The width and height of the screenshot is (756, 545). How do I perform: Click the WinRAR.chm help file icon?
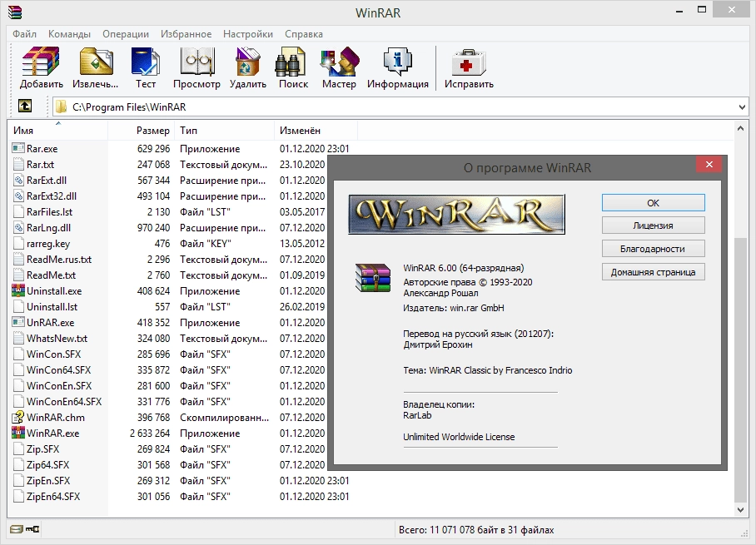coord(18,417)
